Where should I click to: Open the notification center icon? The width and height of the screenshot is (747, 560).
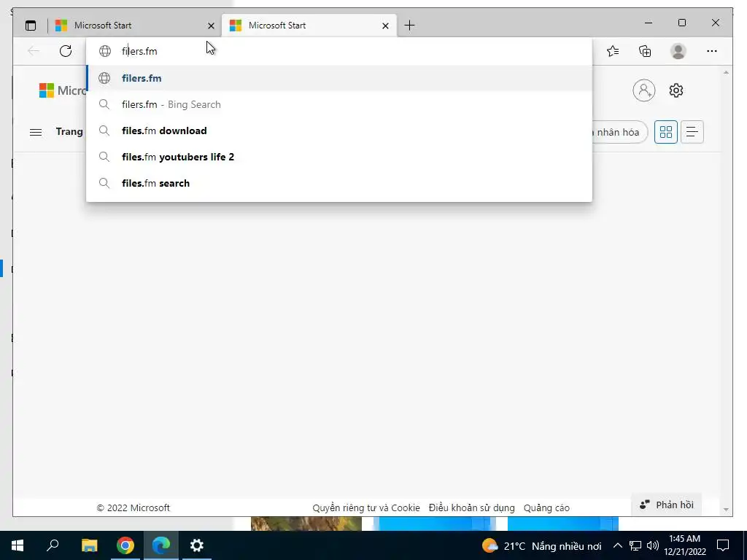click(x=723, y=545)
